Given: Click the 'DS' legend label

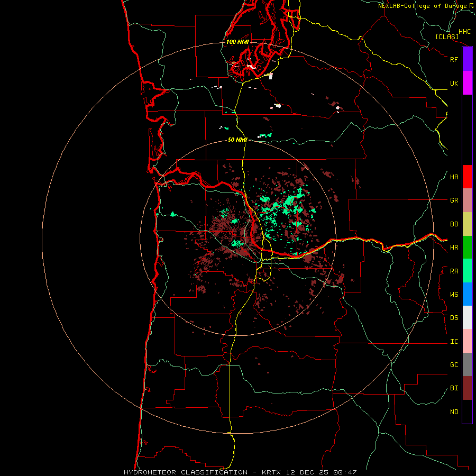Looking at the screenshot, I should click(454, 318).
